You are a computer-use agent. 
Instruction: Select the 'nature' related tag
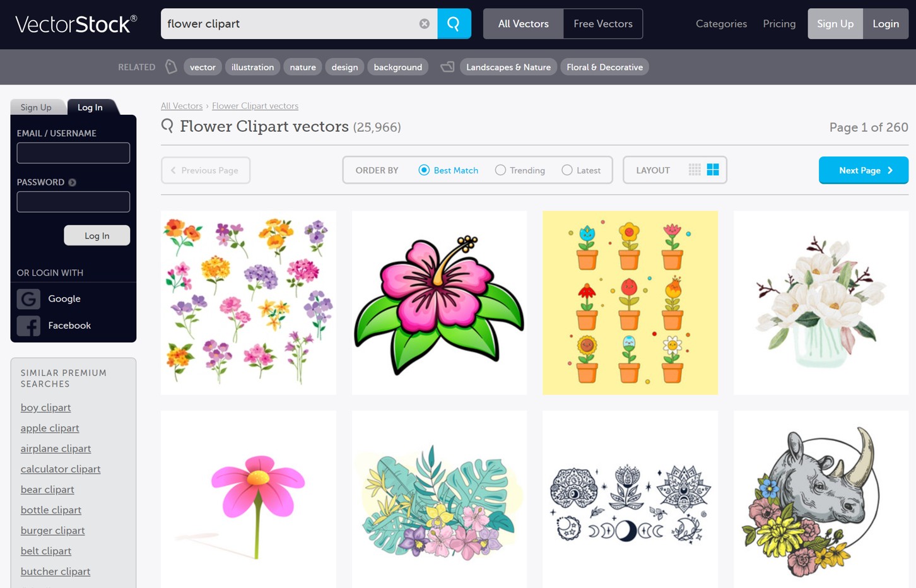tap(303, 67)
